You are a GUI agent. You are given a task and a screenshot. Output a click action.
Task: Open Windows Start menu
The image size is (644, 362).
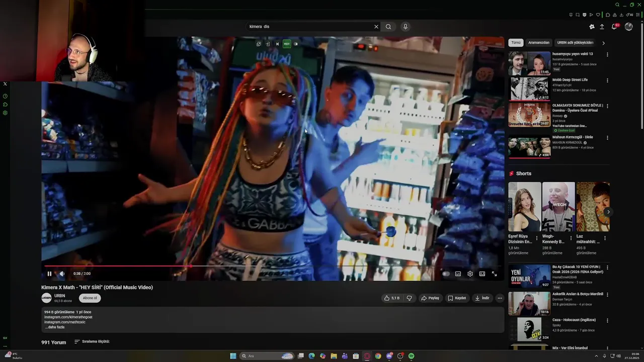[x=233, y=356]
